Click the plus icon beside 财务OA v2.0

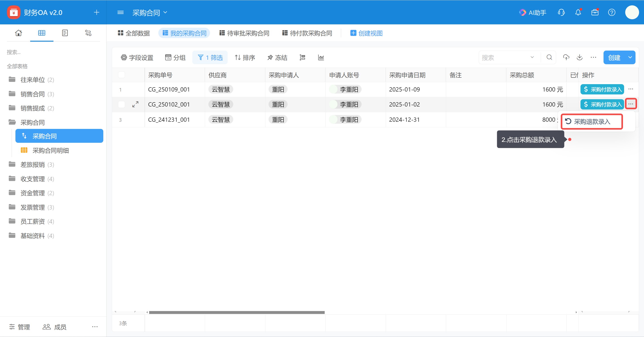[97, 12]
